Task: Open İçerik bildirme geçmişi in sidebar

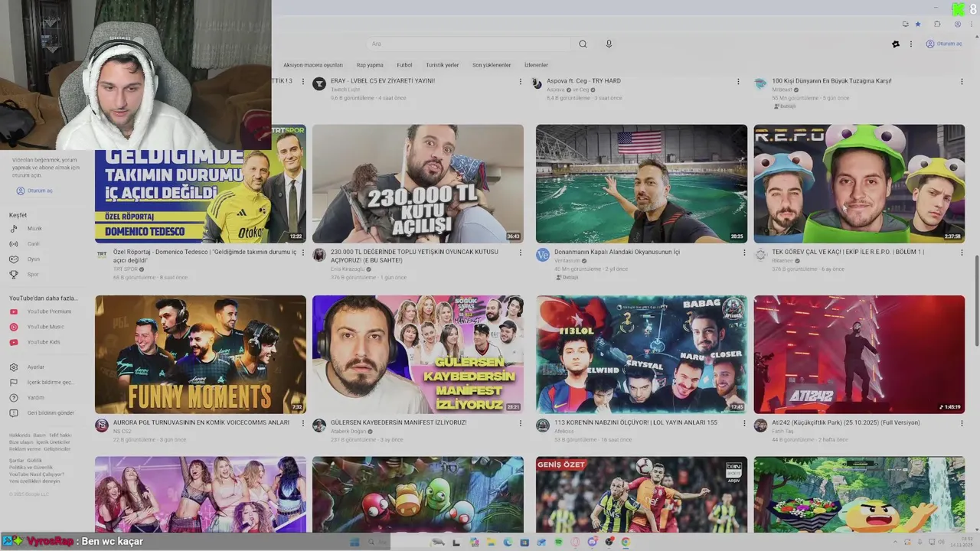Action: [41, 382]
